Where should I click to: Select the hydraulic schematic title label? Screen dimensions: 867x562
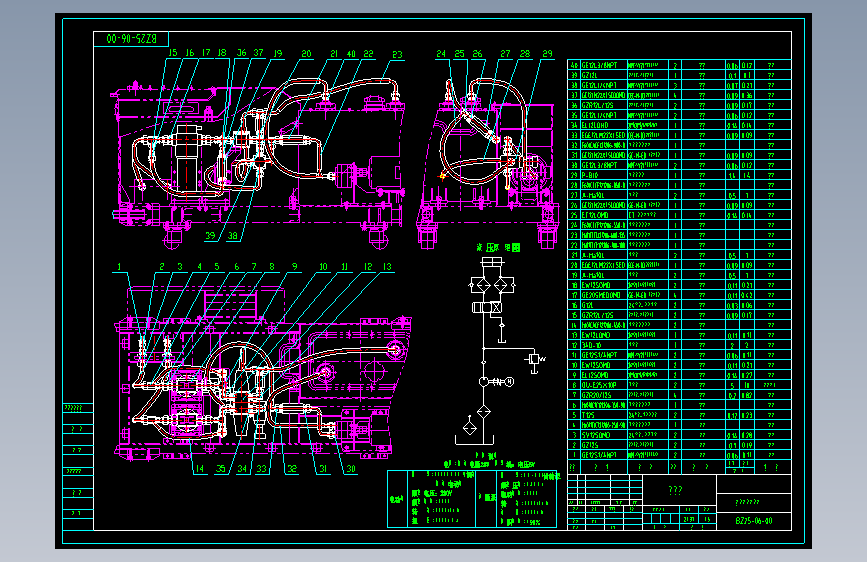pyautogui.click(x=498, y=248)
